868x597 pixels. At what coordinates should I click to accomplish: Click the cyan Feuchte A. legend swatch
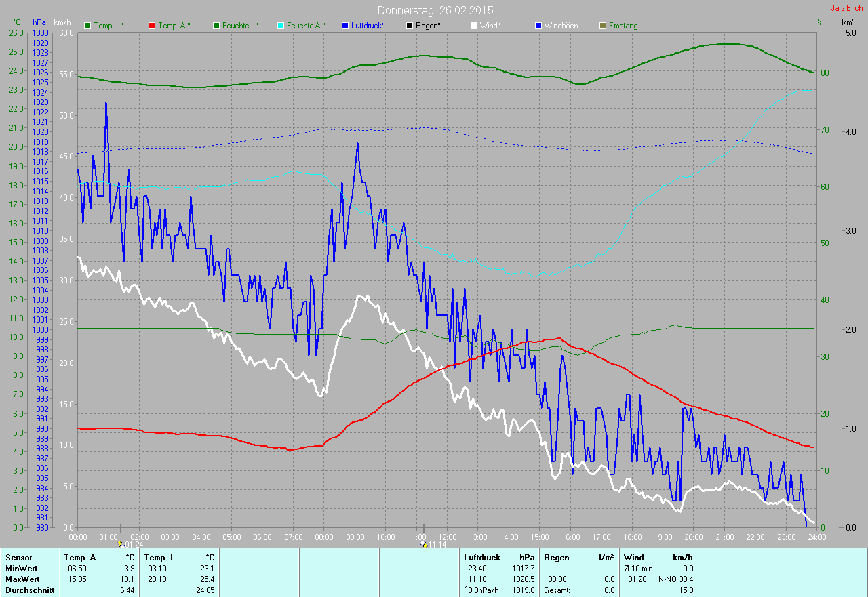pos(280,26)
